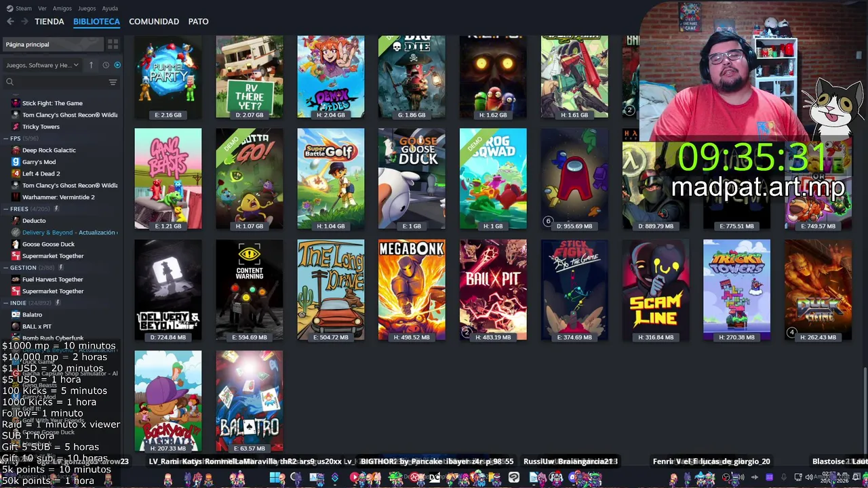Open the Tricky Towers grid cover
Image resolution: width=868 pixels, height=488 pixels.
[x=737, y=290]
